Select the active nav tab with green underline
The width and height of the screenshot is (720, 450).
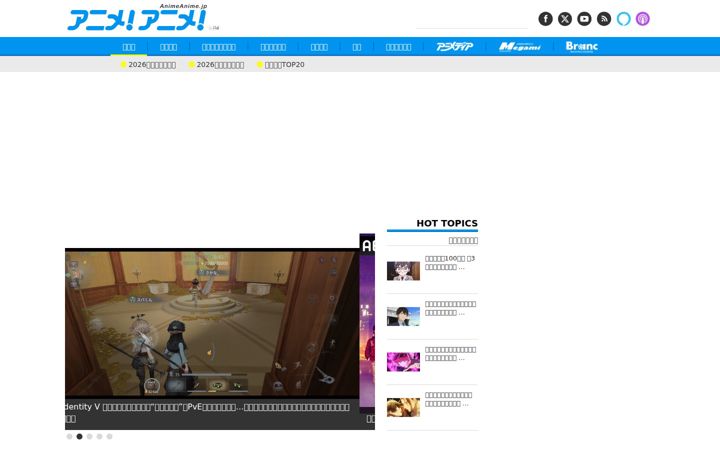[129, 47]
